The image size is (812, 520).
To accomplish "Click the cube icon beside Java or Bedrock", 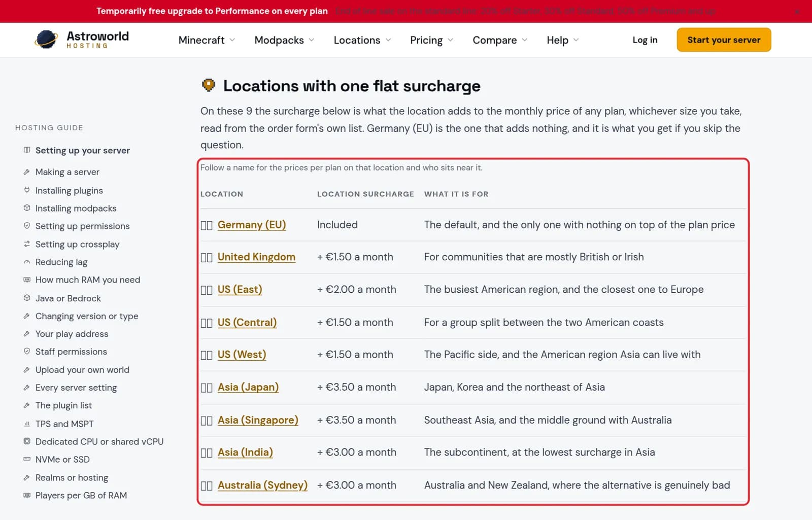I will pos(27,298).
